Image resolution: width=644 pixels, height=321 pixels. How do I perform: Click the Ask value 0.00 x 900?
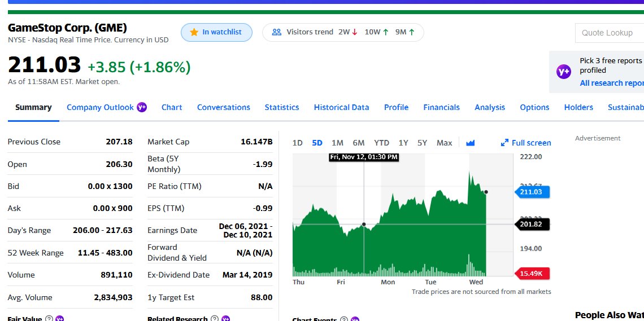pyautogui.click(x=112, y=208)
